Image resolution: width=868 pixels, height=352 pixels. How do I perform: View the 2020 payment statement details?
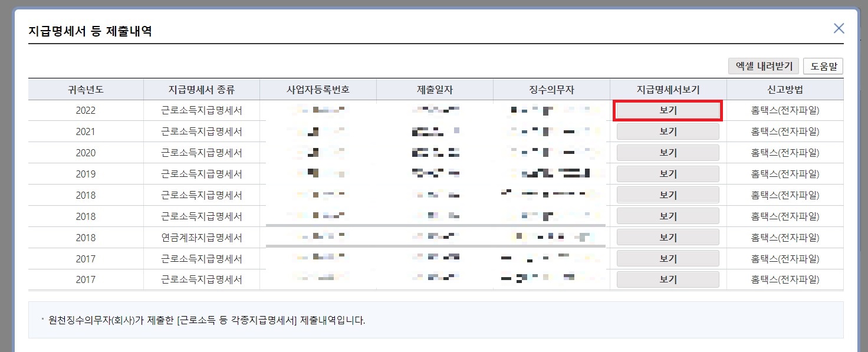click(667, 152)
